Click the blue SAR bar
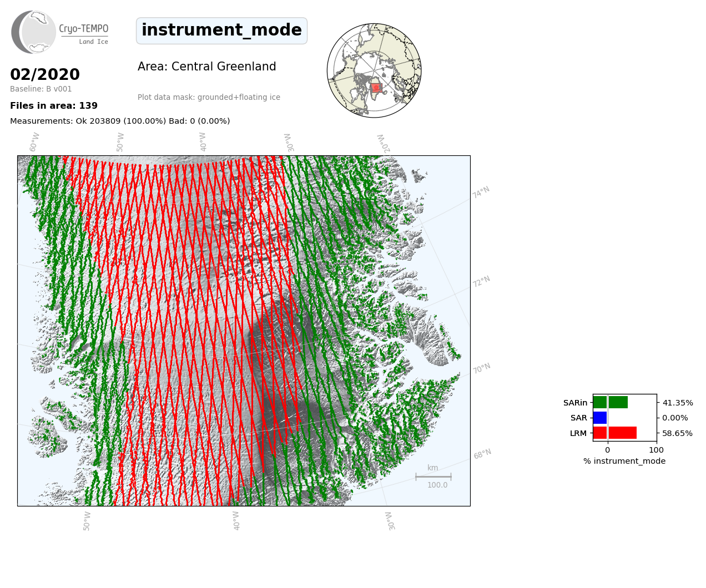The height and width of the screenshot is (588, 706). pyautogui.click(x=600, y=418)
